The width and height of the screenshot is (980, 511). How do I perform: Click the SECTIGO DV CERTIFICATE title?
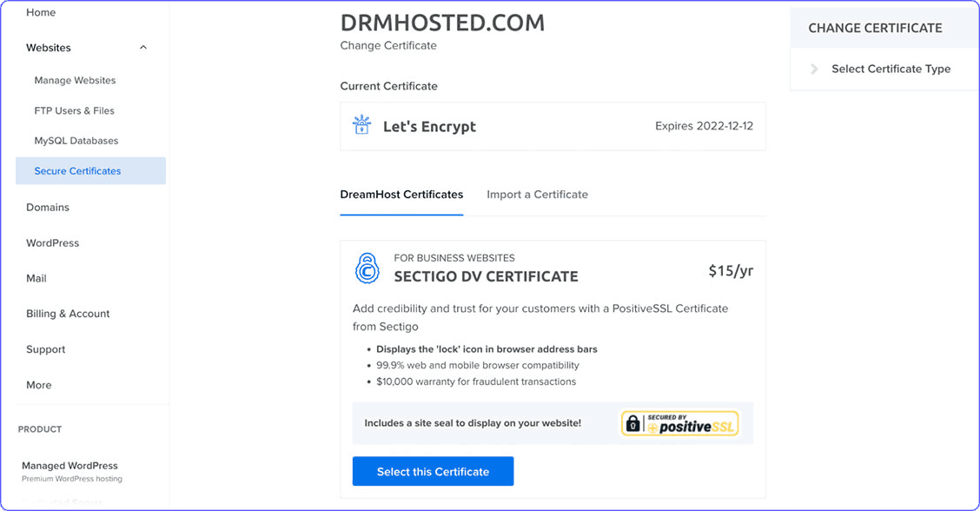(486, 275)
